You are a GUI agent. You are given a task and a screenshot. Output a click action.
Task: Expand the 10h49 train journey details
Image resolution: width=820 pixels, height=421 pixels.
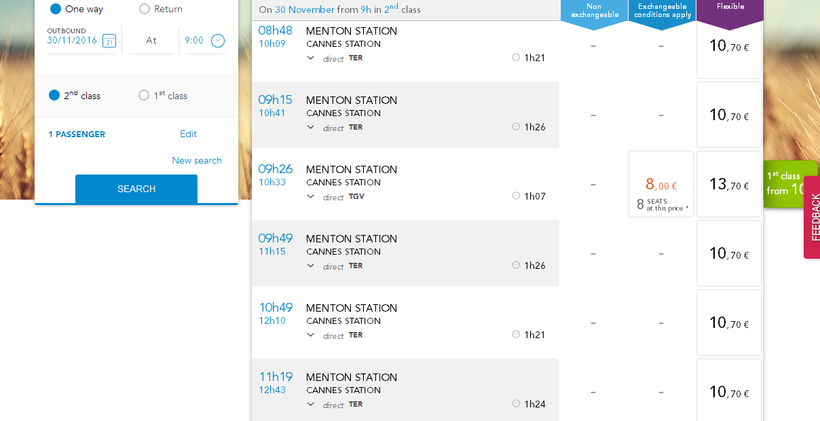(311, 335)
